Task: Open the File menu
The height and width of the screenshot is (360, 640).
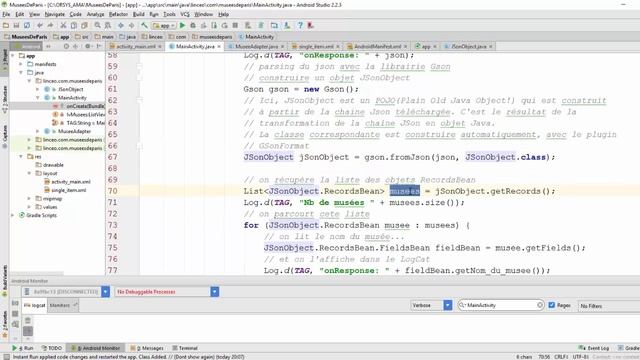Action: pos(6,14)
